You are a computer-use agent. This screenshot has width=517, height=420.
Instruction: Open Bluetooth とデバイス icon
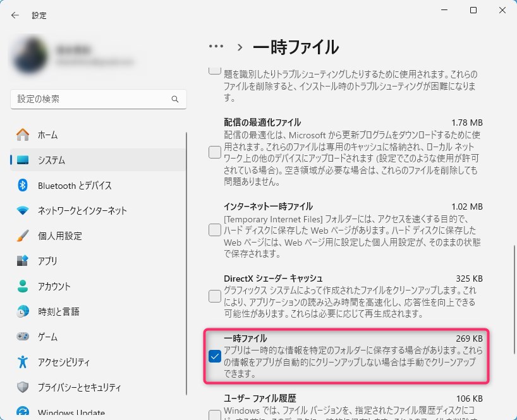23,185
